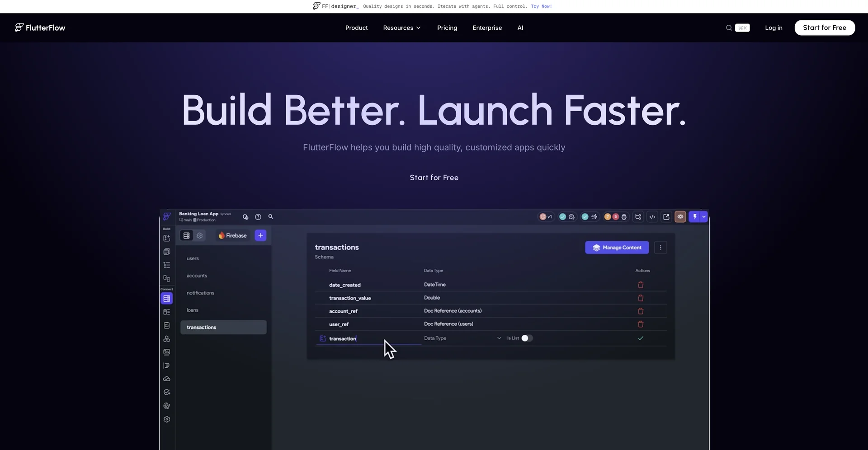Open the site search icon
The image size is (868, 450).
tap(729, 28)
